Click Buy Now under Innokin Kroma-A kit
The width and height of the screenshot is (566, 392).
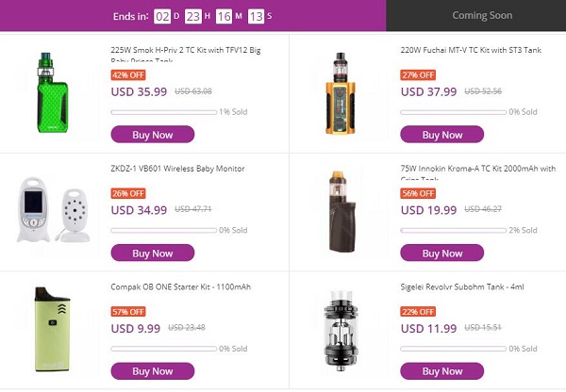[442, 253]
